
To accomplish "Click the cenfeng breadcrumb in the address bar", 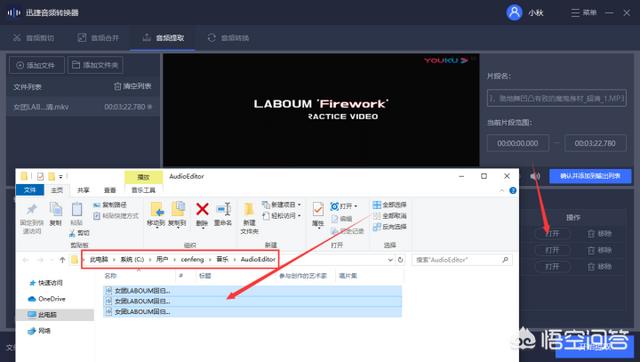I will coord(192,260).
